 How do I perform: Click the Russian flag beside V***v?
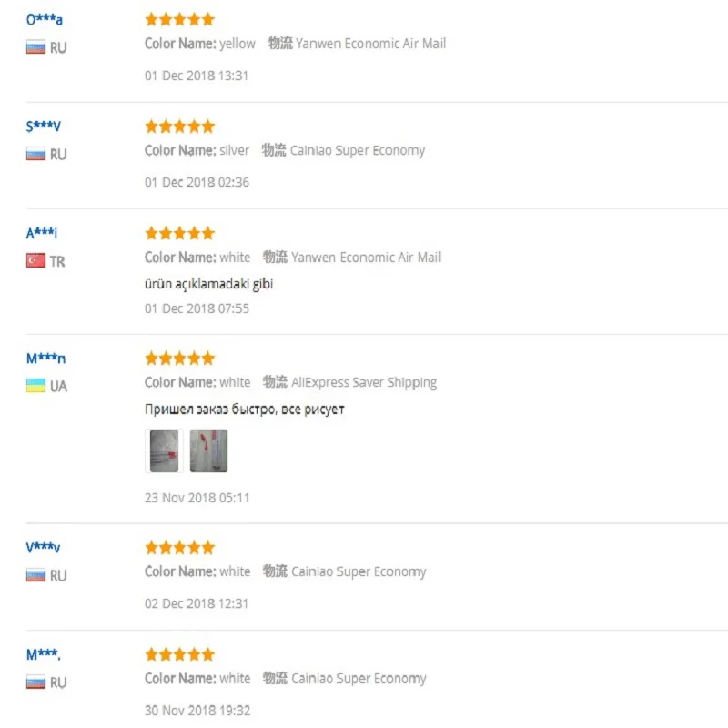(35, 575)
